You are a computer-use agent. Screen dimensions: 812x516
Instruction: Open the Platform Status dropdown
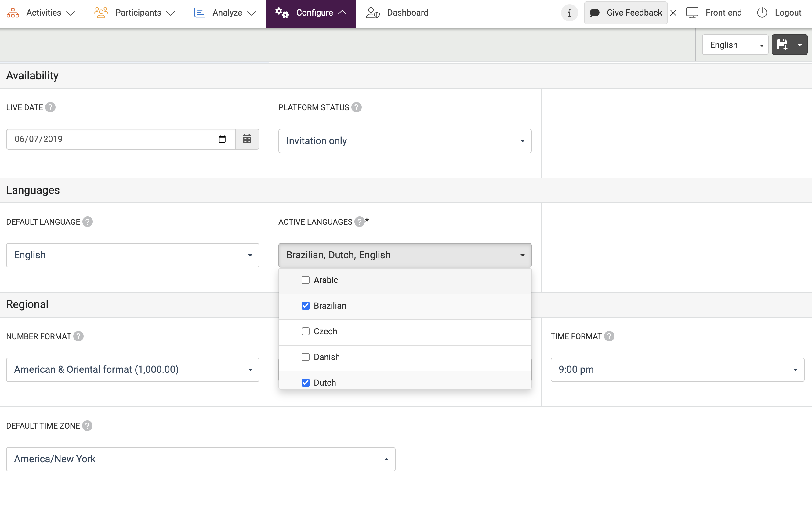405,141
